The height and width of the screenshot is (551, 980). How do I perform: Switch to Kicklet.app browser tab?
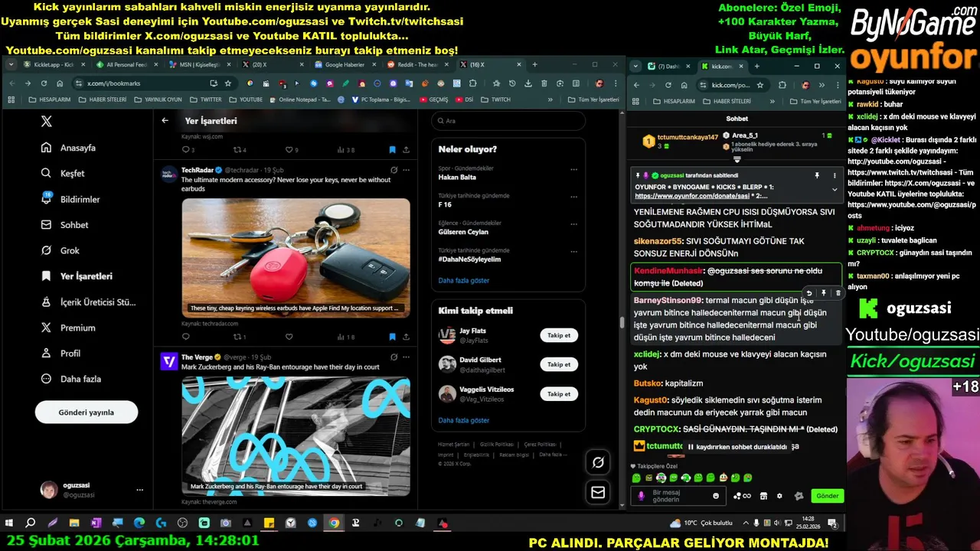54,65
